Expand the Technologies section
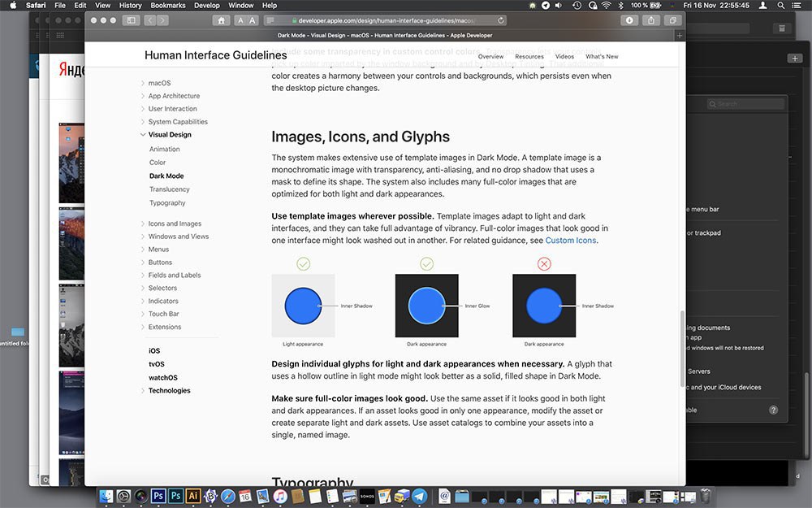This screenshot has width=812, height=508. click(143, 391)
